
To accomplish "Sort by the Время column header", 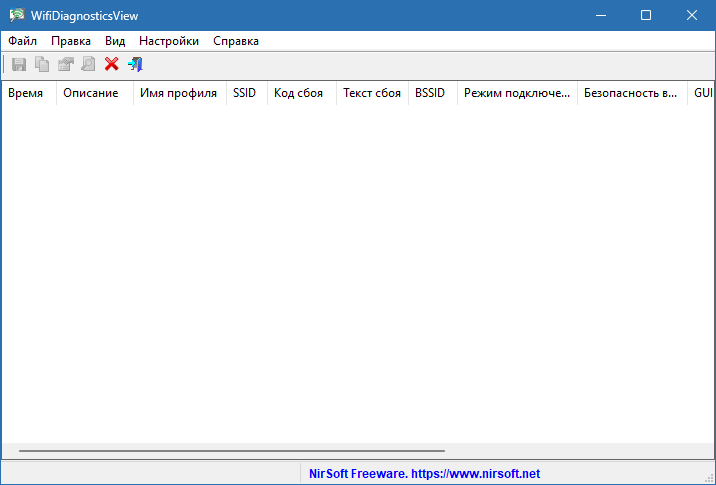I will [x=26, y=93].
